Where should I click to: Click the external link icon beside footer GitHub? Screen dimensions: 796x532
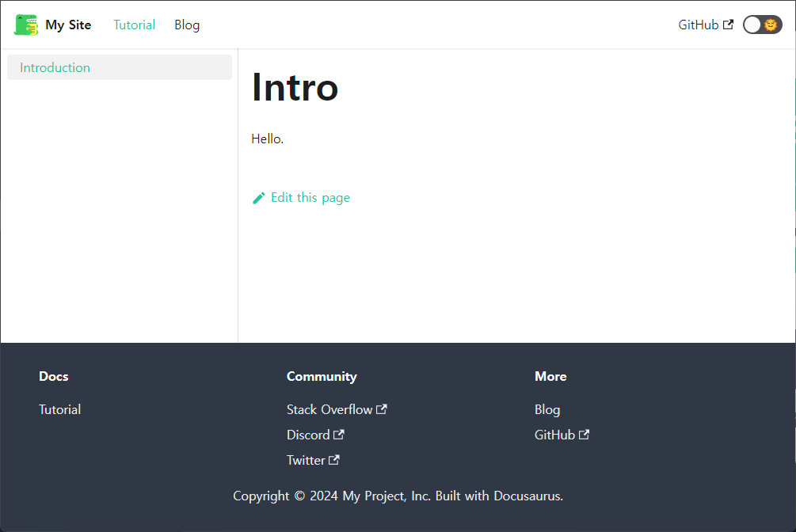coord(585,434)
